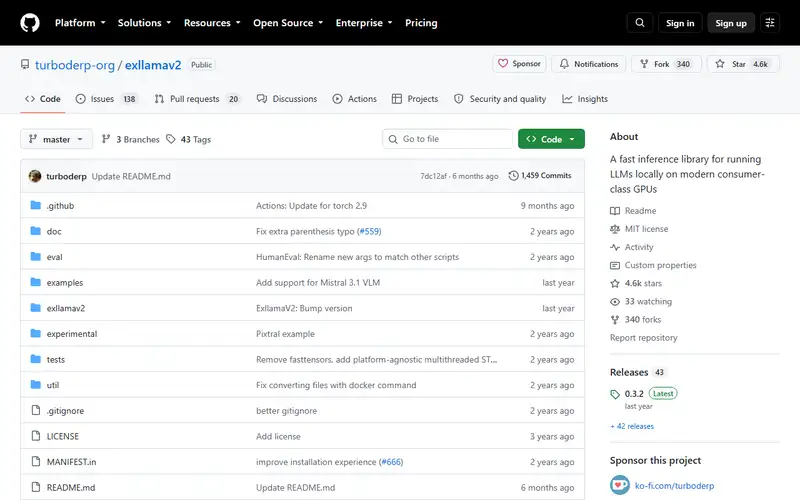The width and height of the screenshot is (800, 500).
Task: Click the tag icon beside 43 Tags
Action: point(171,139)
